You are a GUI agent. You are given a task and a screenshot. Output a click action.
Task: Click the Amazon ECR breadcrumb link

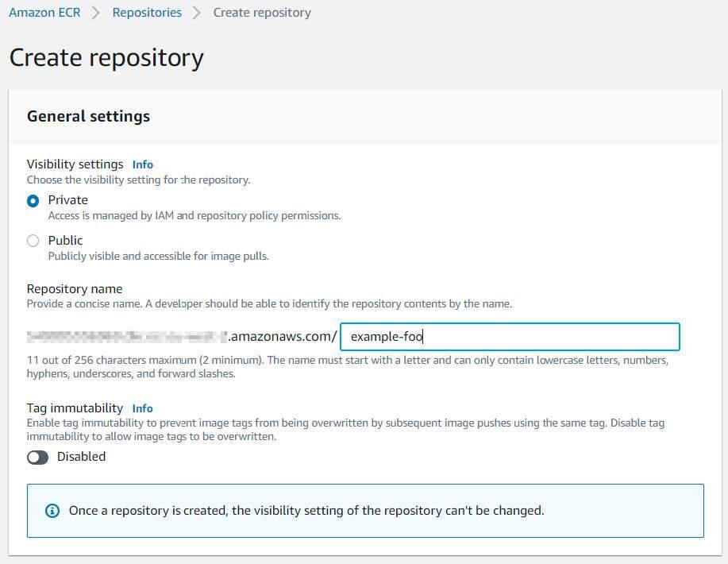pyautogui.click(x=44, y=13)
